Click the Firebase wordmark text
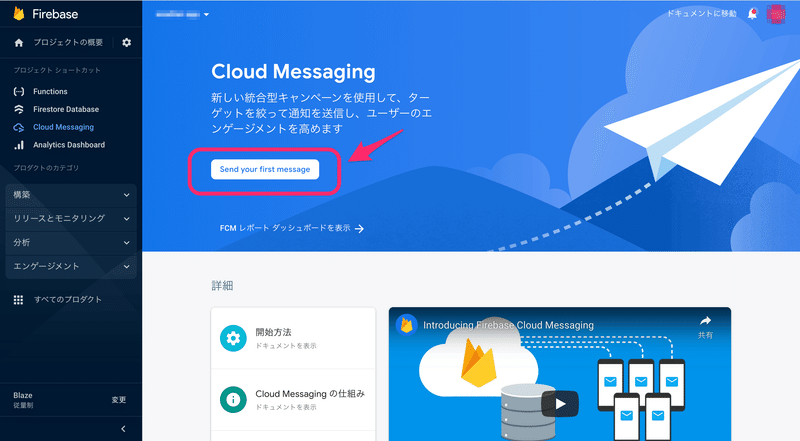 pos(55,14)
